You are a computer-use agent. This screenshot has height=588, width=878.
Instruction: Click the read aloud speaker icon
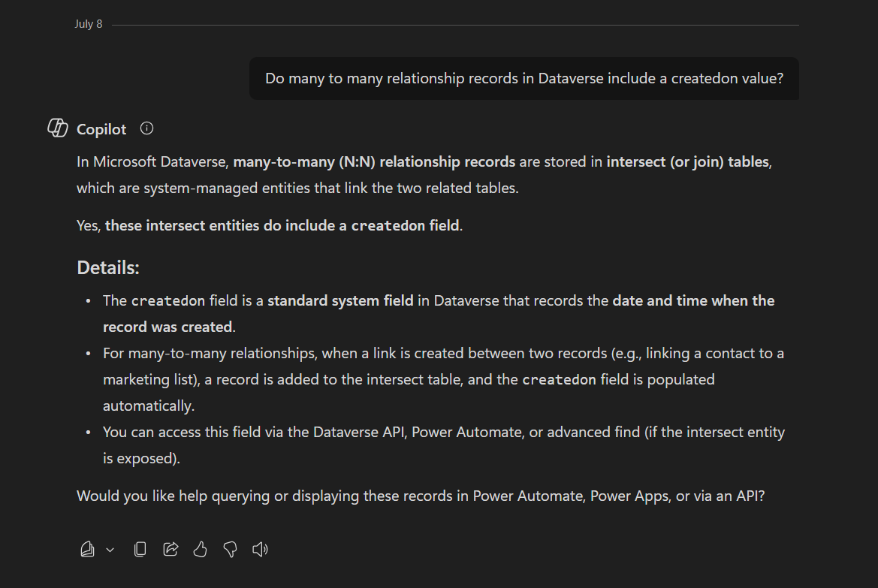pyautogui.click(x=260, y=550)
